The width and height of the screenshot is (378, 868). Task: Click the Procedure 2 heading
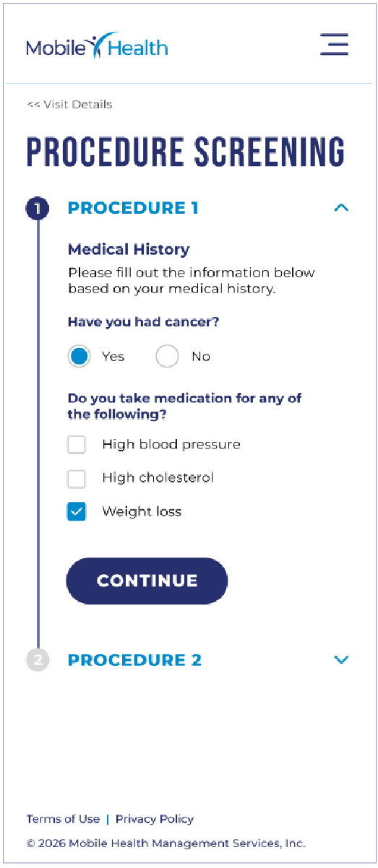tap(134, 659)
